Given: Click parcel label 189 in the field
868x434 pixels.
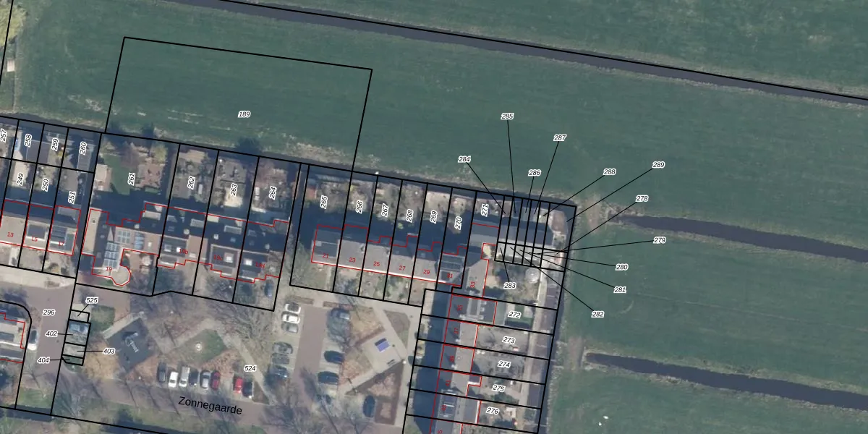Looking at the screenshot, I should [244, 114].
